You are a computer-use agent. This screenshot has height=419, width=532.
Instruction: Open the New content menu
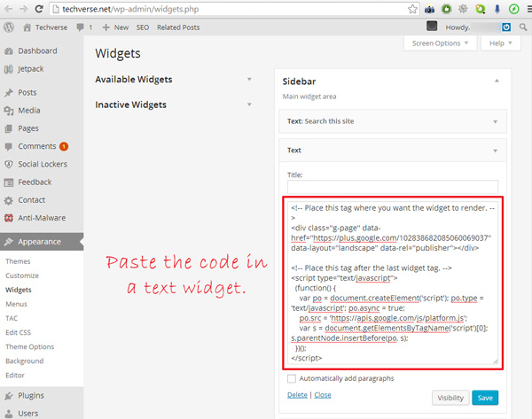point(115,27)
